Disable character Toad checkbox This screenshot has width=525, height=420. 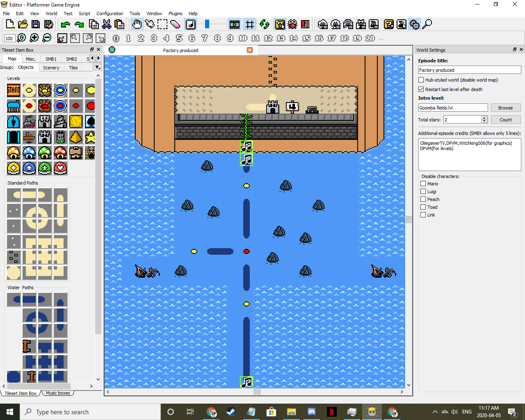point(423,207)
